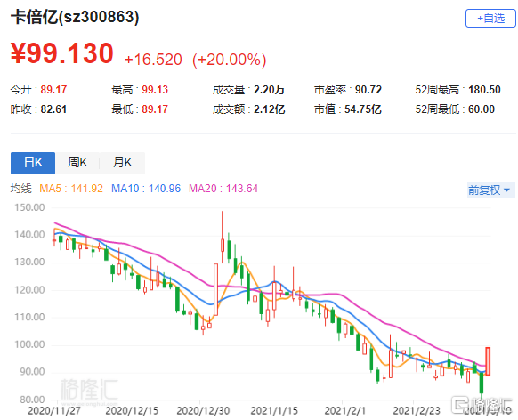The height and width of the screenshot is (420, 518).
Task: Click the 成交量 value 2.20万
Action: [x=270, y=90]
